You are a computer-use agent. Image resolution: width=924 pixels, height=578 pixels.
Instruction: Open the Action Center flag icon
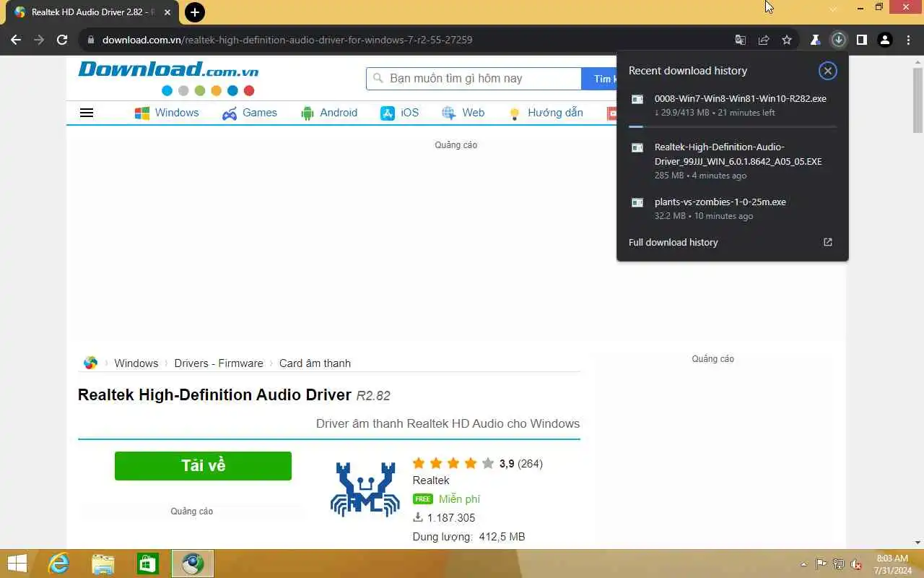tap(821, 564)
